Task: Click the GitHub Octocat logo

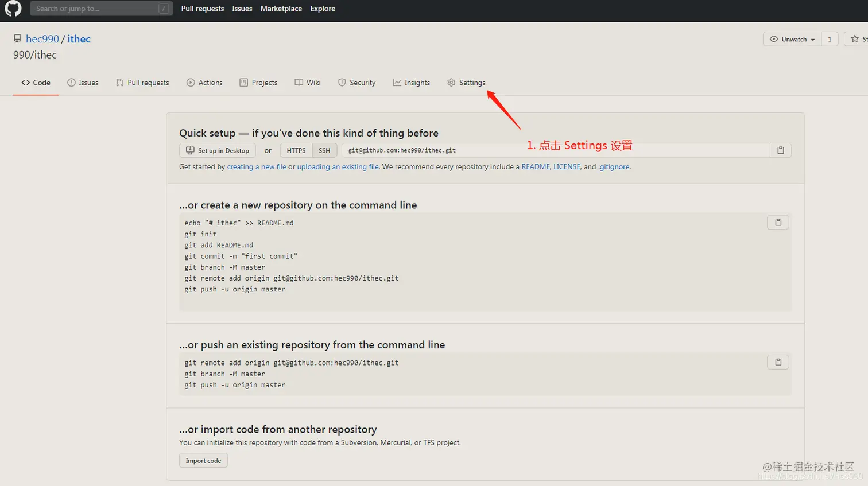Action: [x=13, y=9]
